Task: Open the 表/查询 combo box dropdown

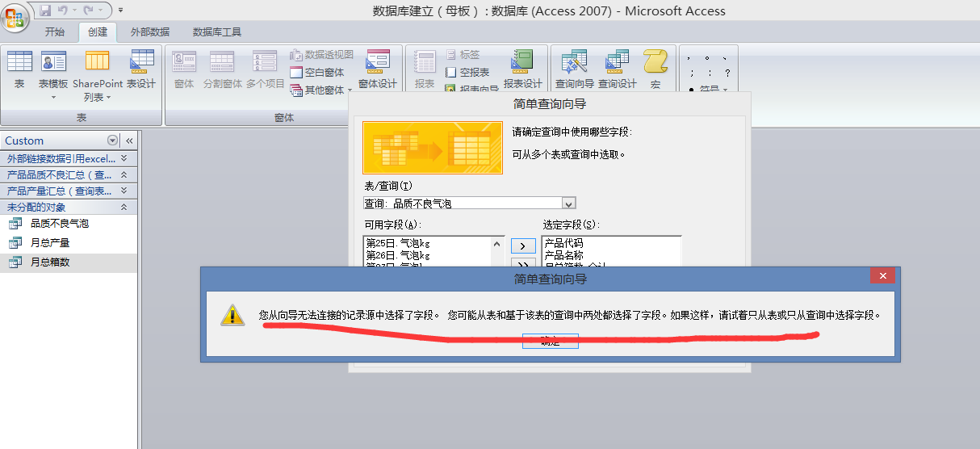Action: coord(568,204)
